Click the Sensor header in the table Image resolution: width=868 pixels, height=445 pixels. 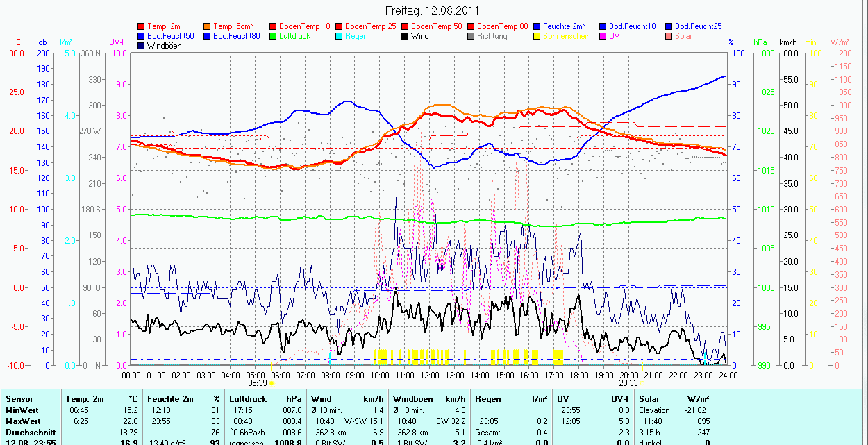[19, 399]
